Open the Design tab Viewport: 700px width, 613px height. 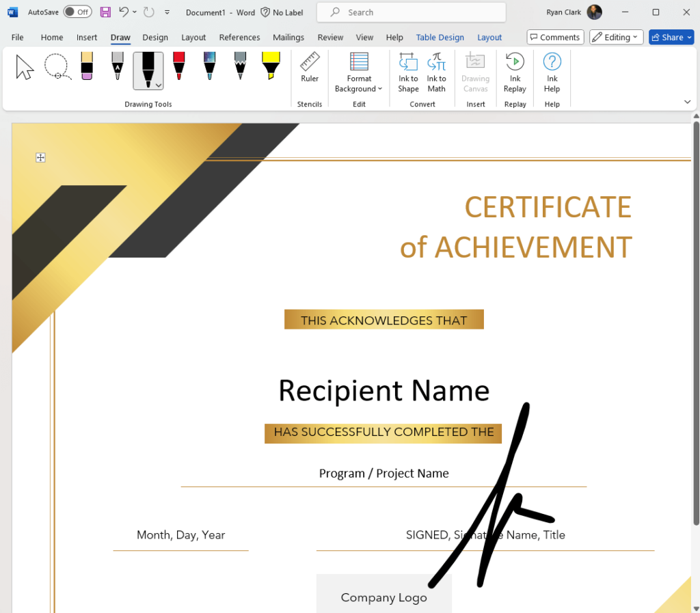(x=155, y=37)
